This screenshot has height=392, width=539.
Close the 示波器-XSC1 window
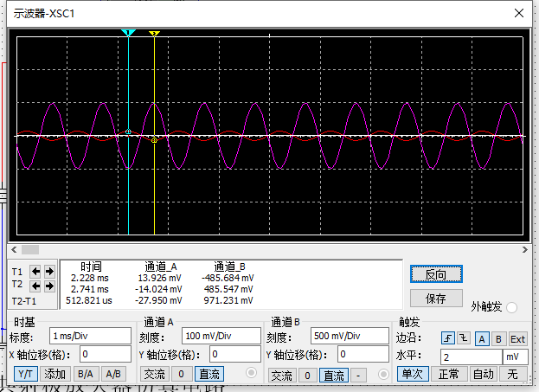click(x=519, y=13)
